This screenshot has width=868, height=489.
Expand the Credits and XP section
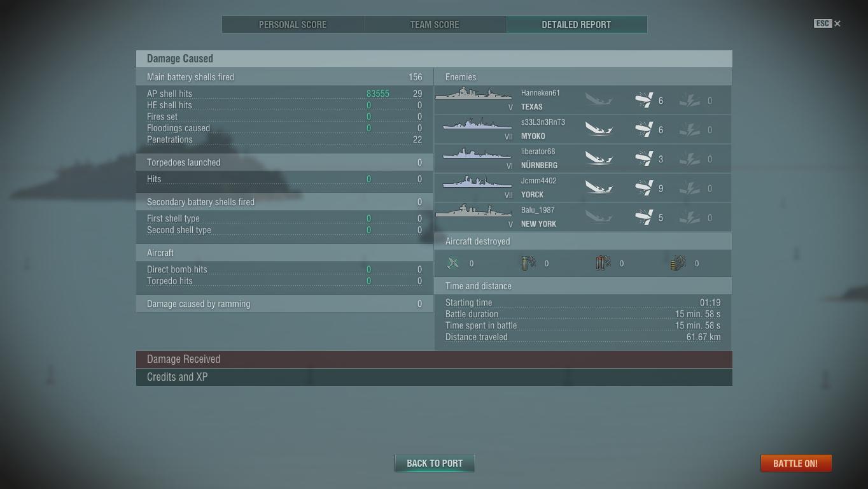(x=434, y=377)
